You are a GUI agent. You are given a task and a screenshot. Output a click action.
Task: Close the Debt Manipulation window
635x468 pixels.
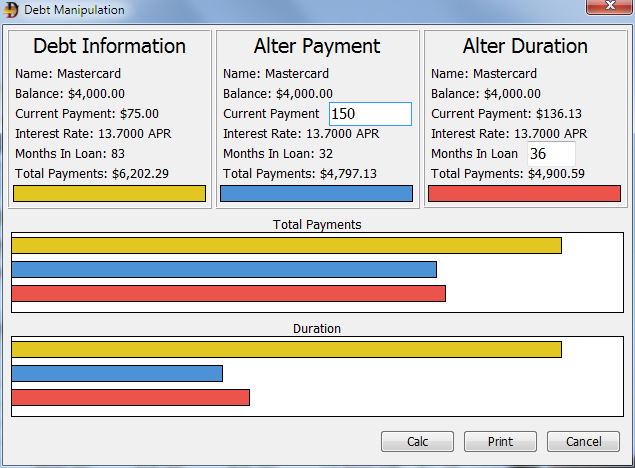tap(606, 9)
